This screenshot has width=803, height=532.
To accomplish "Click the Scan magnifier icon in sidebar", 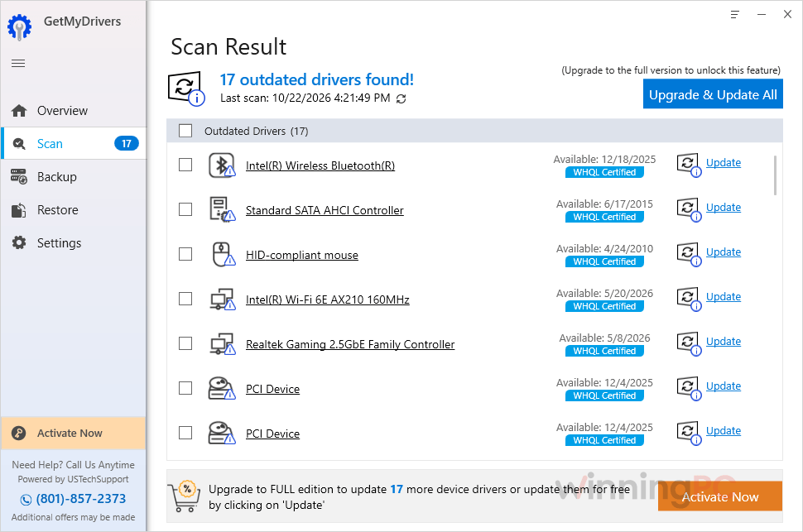I will [19, 144].
